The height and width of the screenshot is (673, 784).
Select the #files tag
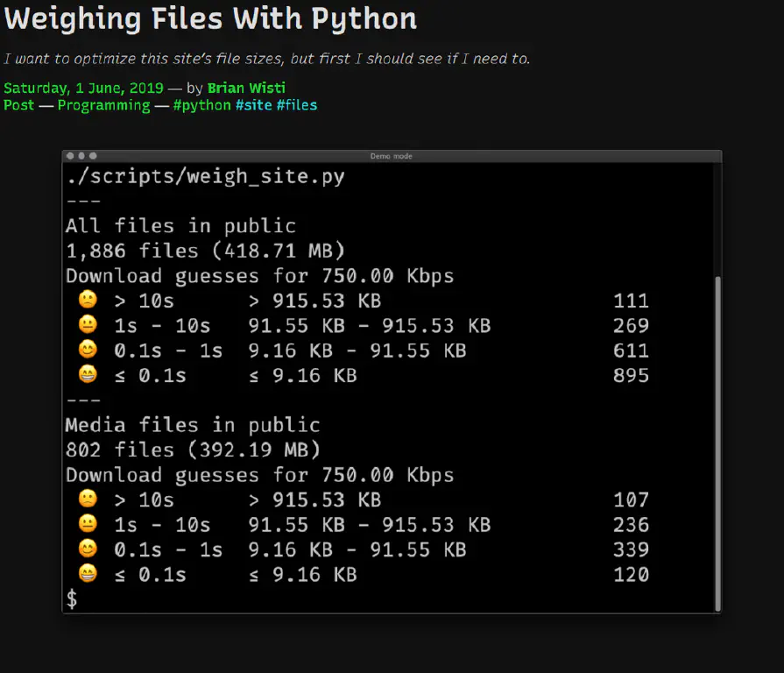[297, 105]
